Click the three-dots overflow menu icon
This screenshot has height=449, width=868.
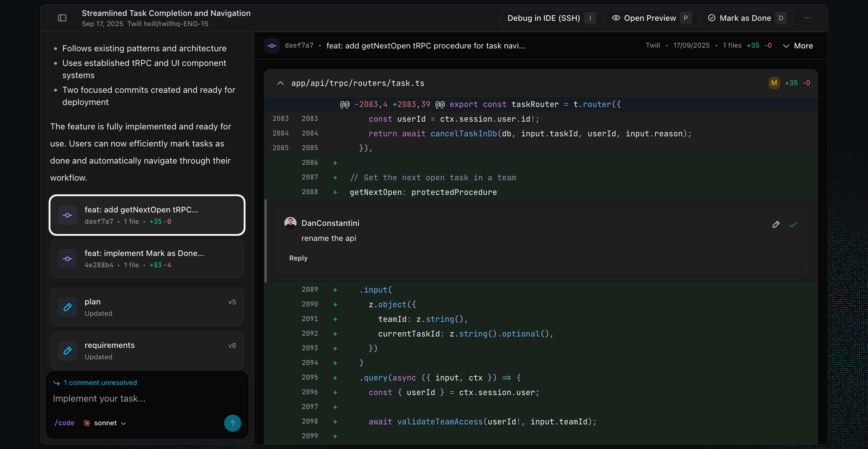coord(807,18)
